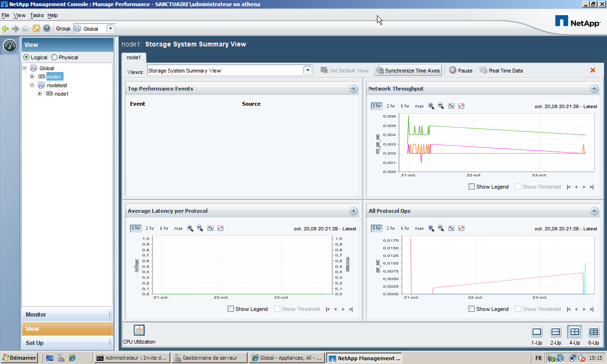Viewport: 607px width, 364px height.
Task: Open the CPU Utilization chart icon
Action: [x=139, y=330]
